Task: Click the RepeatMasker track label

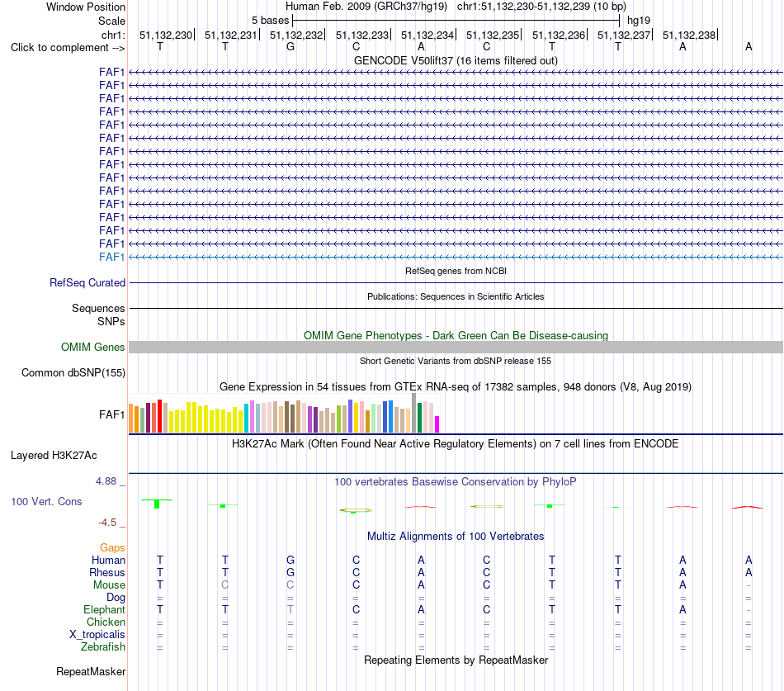Action: [x=91, y=671]
